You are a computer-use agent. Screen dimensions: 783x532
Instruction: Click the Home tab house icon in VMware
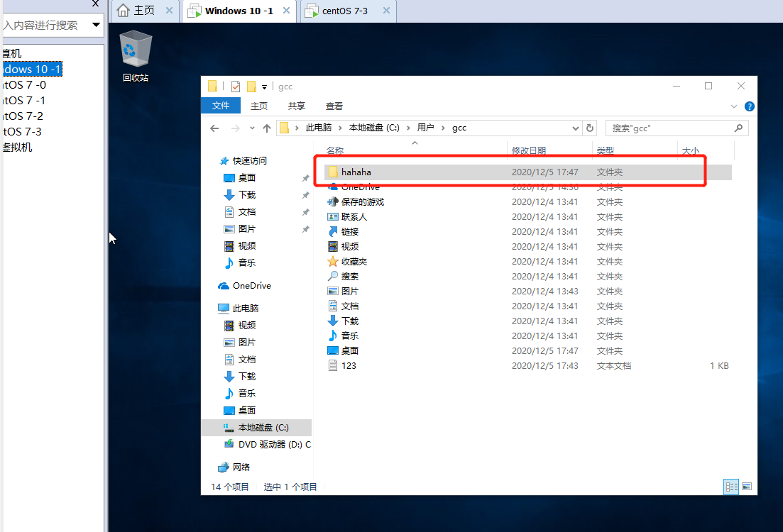[x=123, y=11]
